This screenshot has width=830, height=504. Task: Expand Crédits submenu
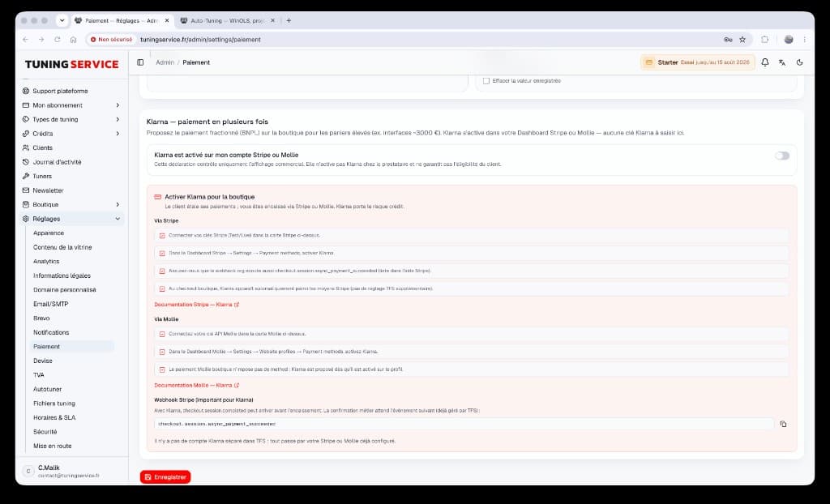(118, 134)
